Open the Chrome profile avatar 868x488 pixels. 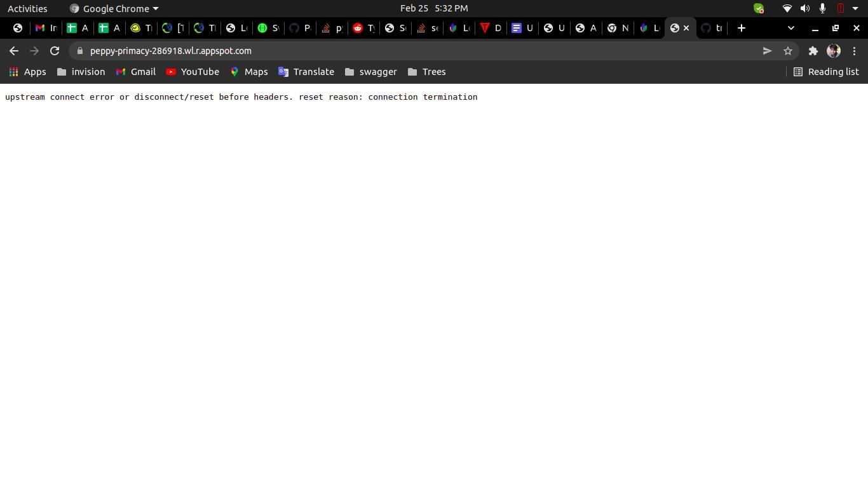coord(834,51)
